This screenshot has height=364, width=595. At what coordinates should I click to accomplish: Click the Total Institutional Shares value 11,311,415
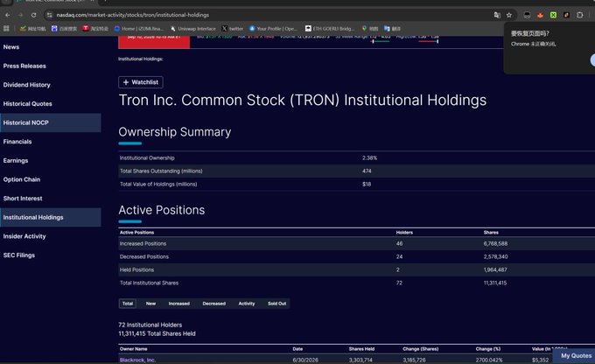pos(495,283)
